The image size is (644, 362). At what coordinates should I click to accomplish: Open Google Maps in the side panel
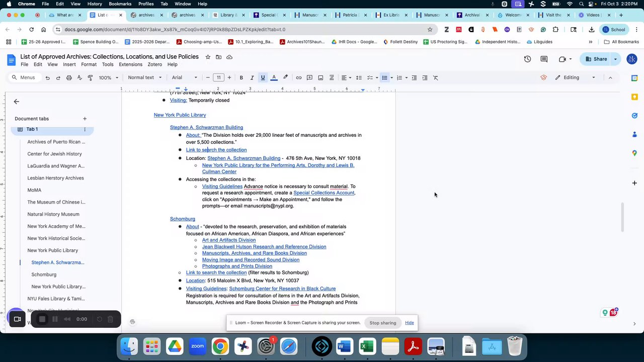634,153
